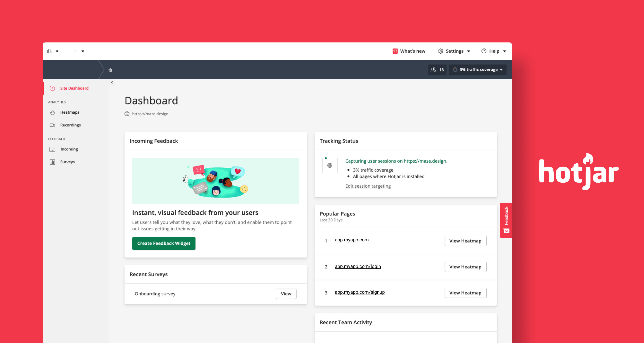Click the Incoming Feedback illustration banner
Image resolution: width=644 pixels, height=343 pixels.
[x=216, y=181]
